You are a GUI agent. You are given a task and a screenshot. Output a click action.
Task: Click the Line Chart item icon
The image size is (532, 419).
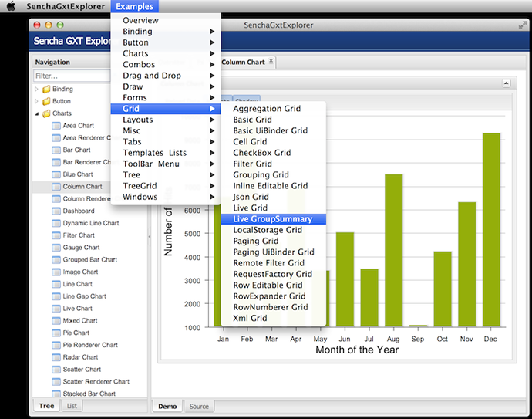click(x=56, y=285)
